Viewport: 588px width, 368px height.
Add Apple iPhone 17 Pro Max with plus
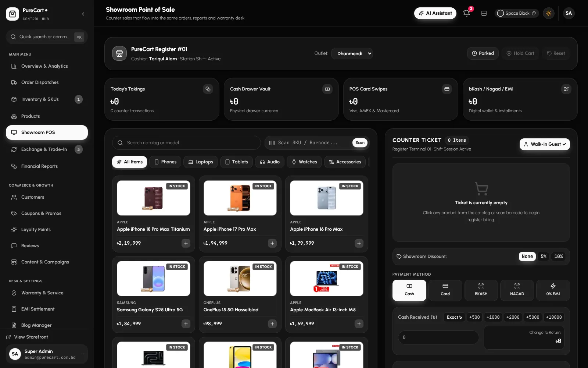[272, 243]
